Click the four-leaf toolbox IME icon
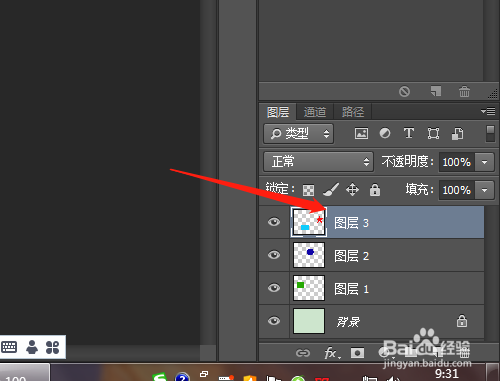Image resolution: width=500 pixels, height=381 pixels. coord(52,347)
